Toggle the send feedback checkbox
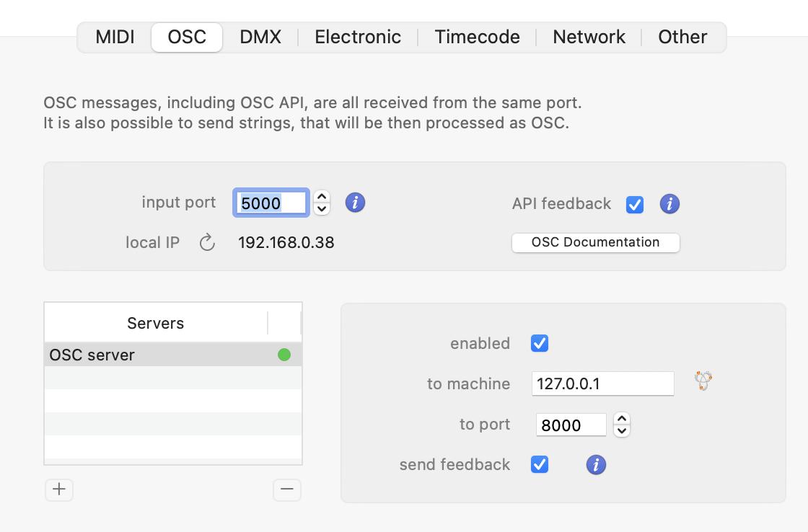Image resolution: width=808 pixels, height=532 pixels. click(x=540, y=464)
